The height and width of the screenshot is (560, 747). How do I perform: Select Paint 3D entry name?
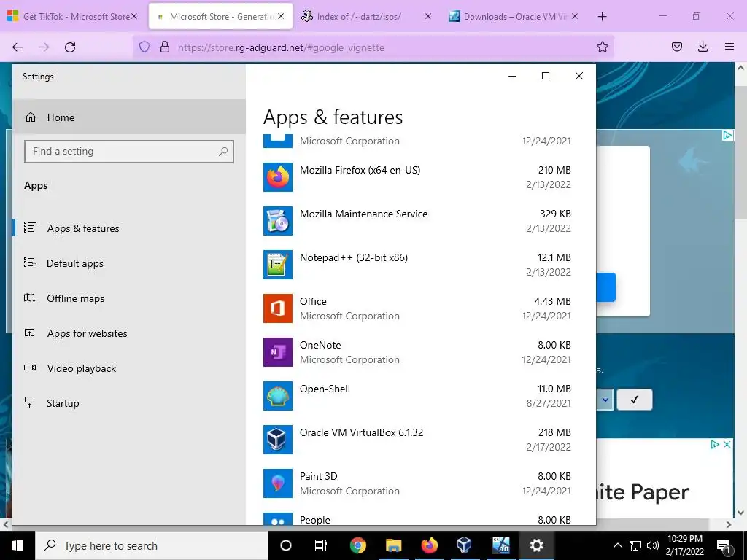(319, 476)
